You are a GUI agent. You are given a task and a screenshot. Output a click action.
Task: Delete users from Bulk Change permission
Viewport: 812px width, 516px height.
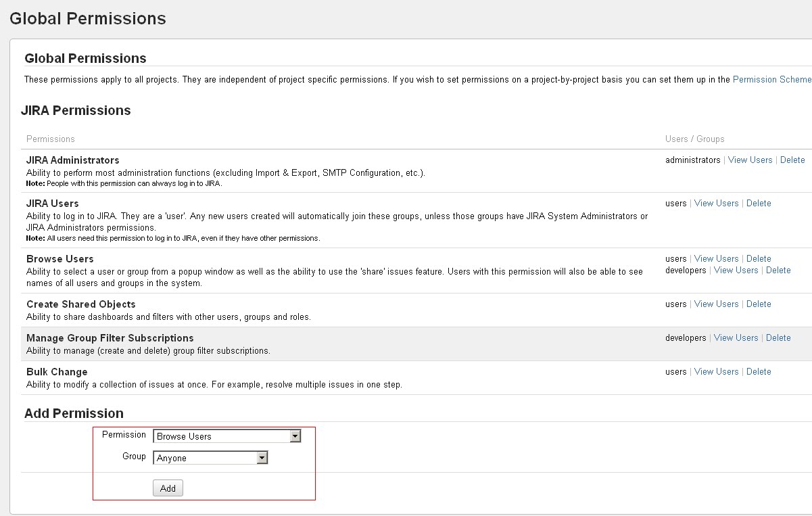point(759,372)
